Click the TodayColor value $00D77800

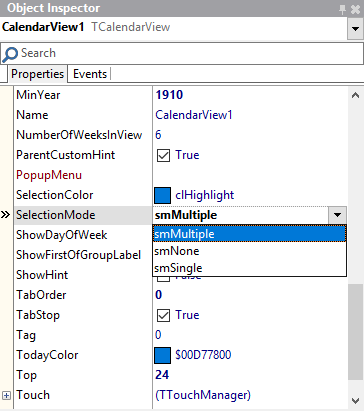pyautogui.click(x=203, y=355)
